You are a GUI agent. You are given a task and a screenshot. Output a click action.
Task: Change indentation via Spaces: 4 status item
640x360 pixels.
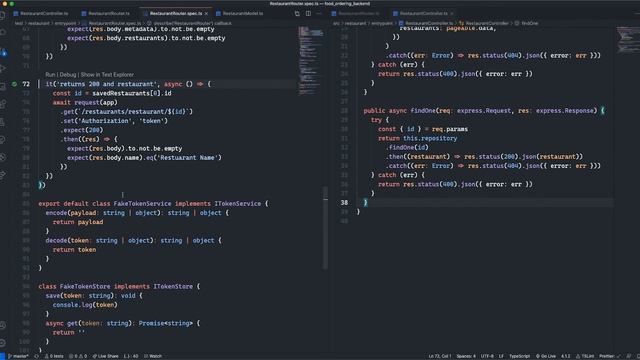click(x=466, y=356)
